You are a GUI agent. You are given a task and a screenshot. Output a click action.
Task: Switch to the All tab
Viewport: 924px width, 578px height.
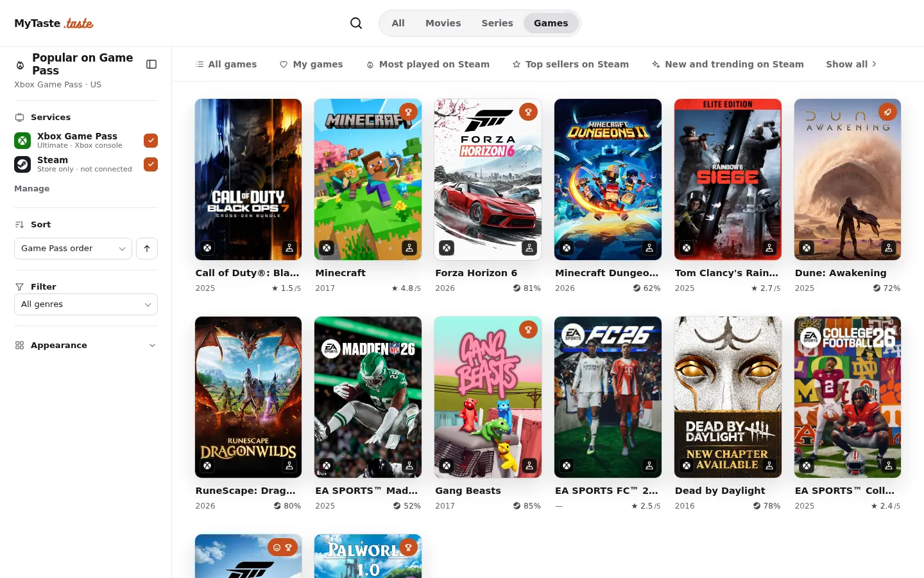click(x=398, y=23)
